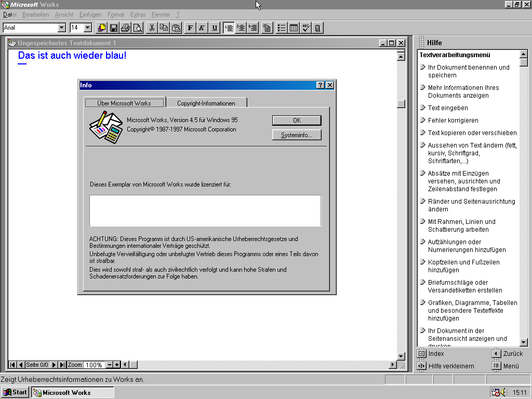Open help topic 'Fehler korrigieren'
Viewport: 532px width, 399px height.
(453, 121)
